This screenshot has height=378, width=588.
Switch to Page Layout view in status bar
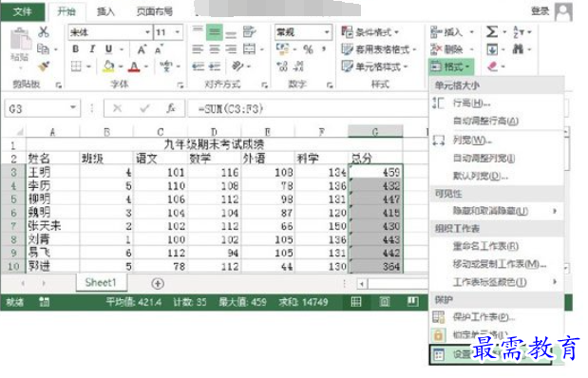coord(385,301)
